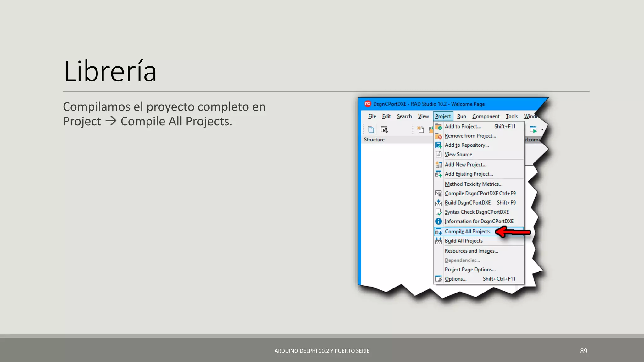Choose Add New Project... entry
The height and width of the screenshot is (362, 644).
(479, 165)
